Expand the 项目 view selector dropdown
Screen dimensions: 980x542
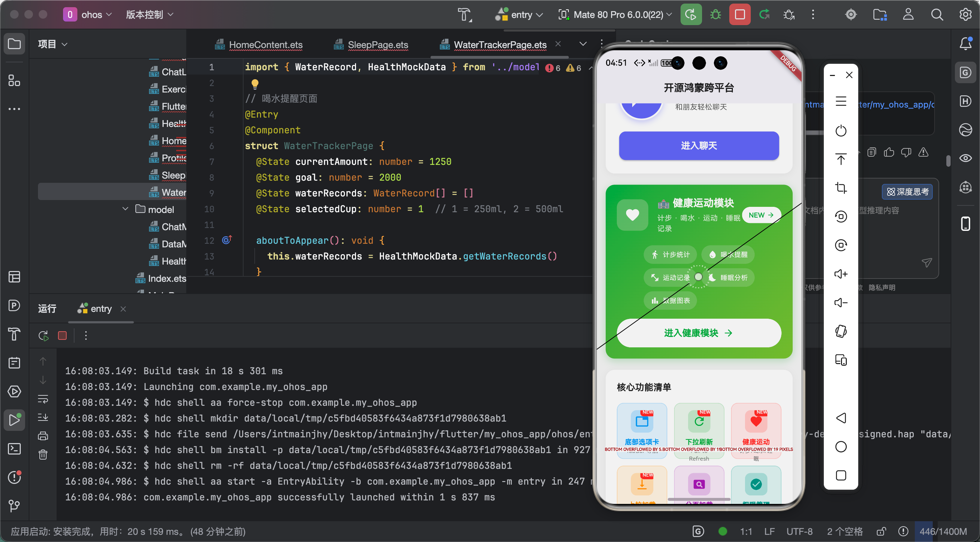(53, 44)
